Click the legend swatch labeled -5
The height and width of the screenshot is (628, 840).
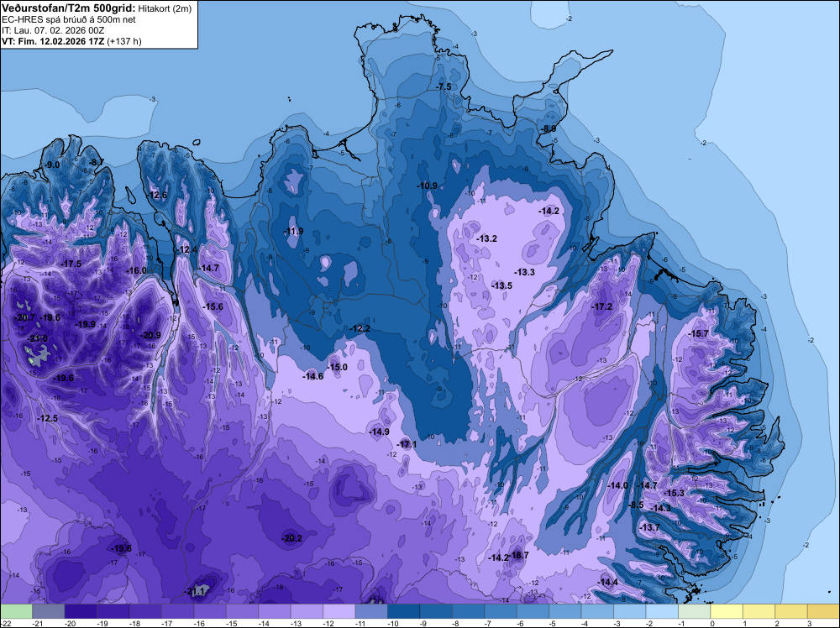(x=533, y=611)
